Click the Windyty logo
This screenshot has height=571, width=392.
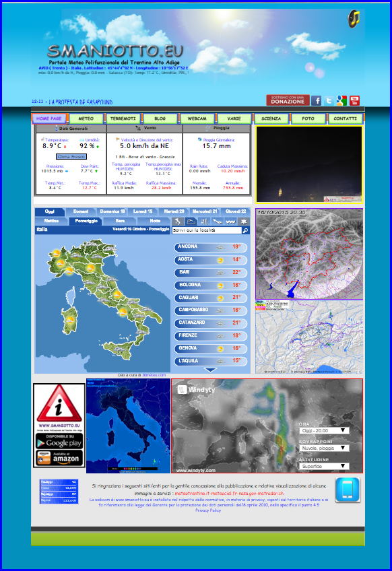[x=196, y=390]
